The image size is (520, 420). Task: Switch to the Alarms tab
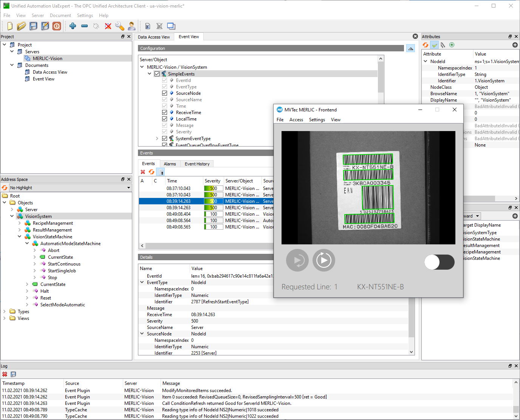(170, 164)
